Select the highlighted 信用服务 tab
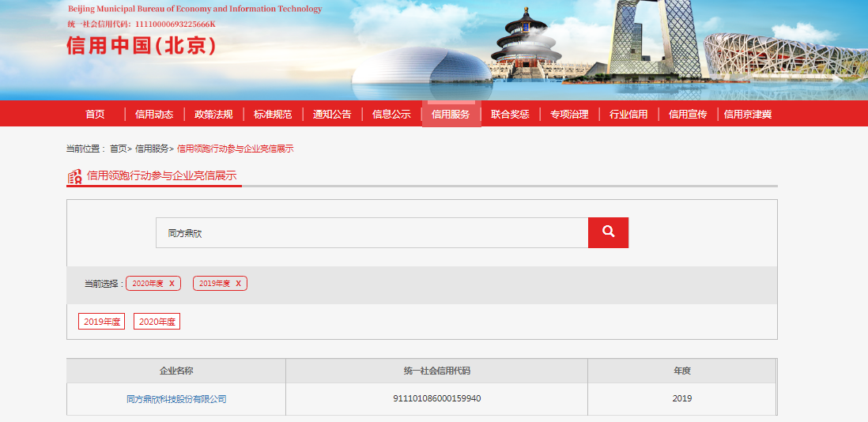Image resolution: width=868 pixels, height=422 pixels. point(451,114)
